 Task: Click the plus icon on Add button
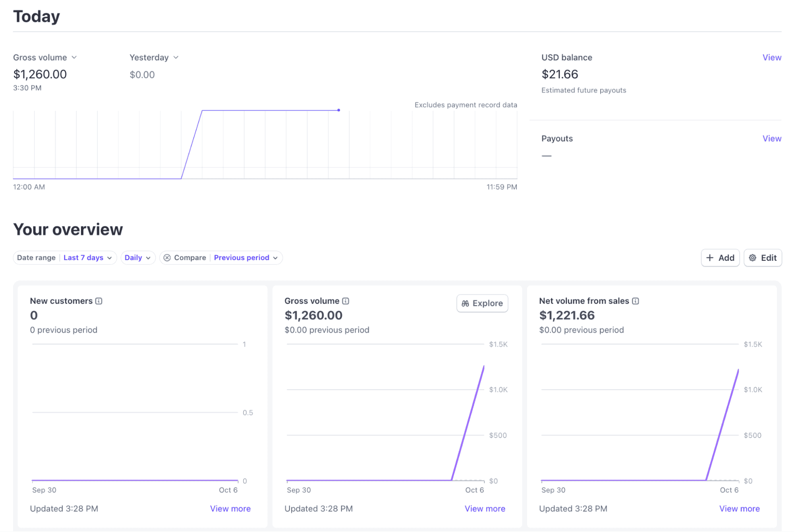coord(710,258)
